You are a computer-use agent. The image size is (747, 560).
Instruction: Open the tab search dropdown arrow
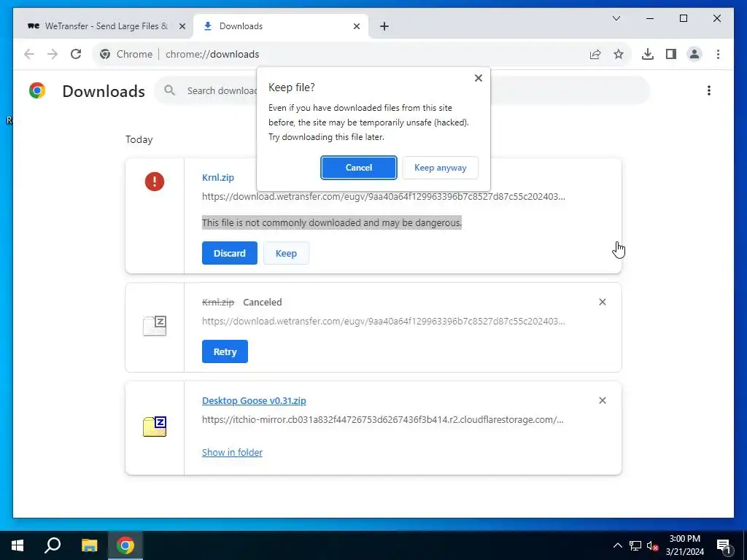point(616,18)
